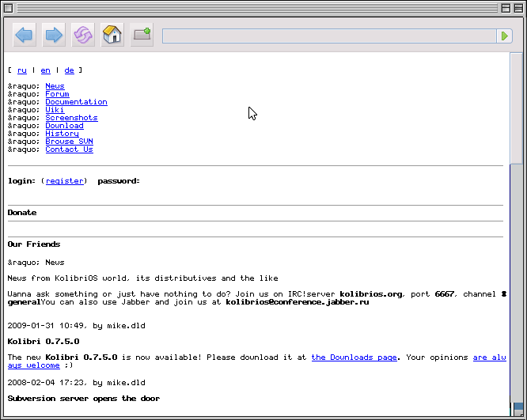Follow the register link

tap(65, 181)
